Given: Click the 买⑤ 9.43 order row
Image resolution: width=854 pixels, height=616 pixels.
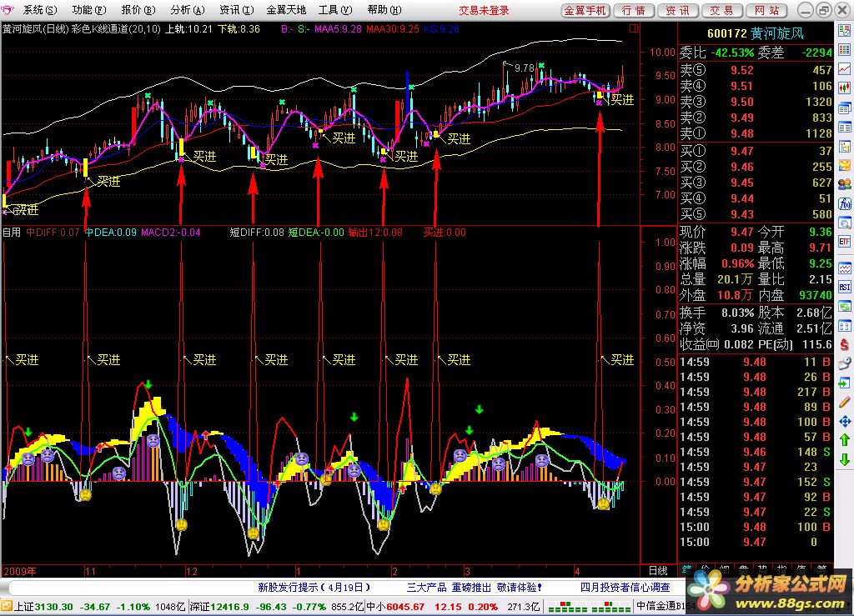Looking at the screenshot, I should tap(756, 214).
